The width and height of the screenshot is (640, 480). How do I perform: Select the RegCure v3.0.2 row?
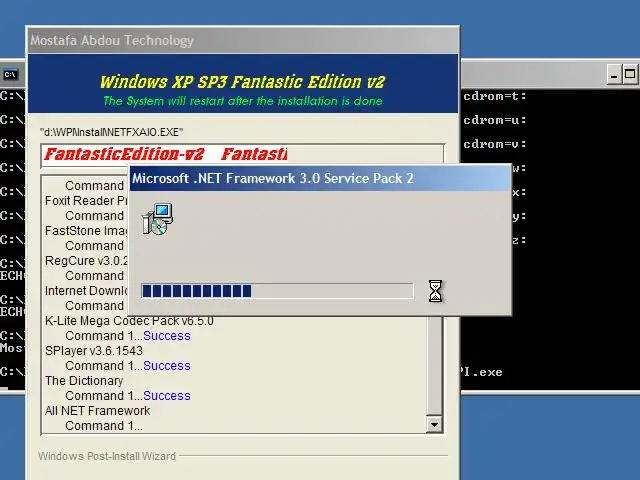pos(86,261)
